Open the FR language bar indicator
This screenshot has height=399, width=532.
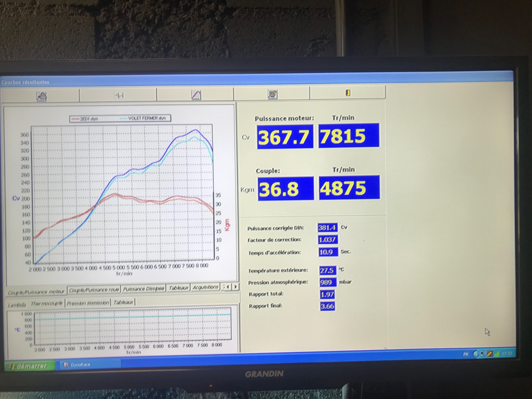(x=466, y=354)
